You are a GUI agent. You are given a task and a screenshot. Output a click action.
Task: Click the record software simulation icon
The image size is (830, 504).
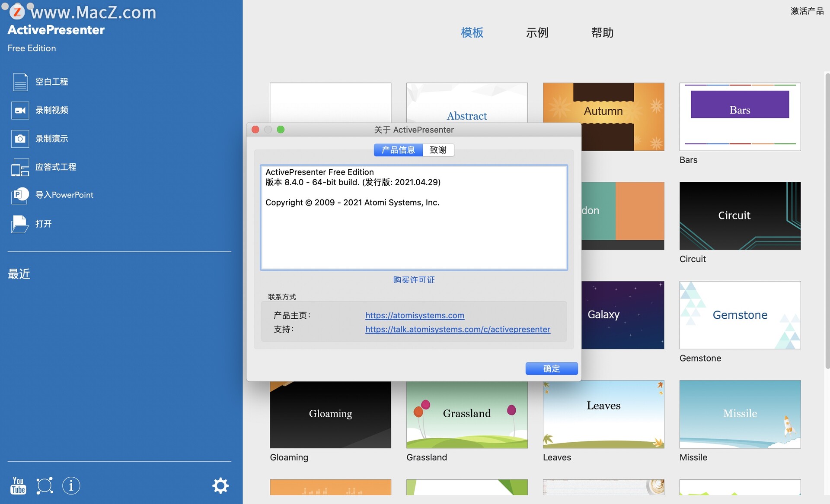(x=20, y=139)
